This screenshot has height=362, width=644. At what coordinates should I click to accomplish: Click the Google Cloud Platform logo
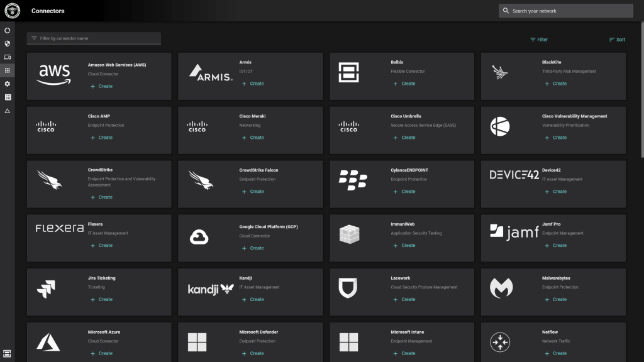(x=199, y=237)
